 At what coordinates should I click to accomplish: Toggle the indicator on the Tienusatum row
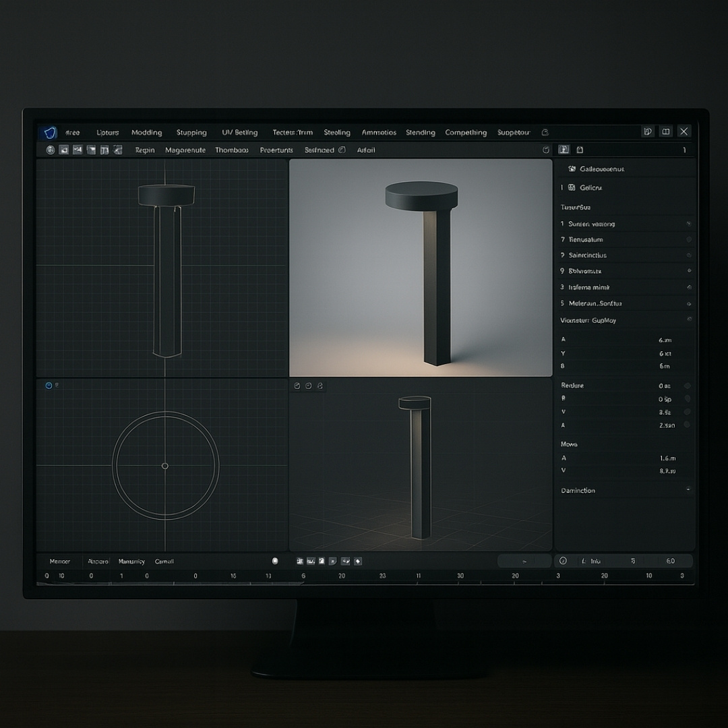(x=688, y=239)
